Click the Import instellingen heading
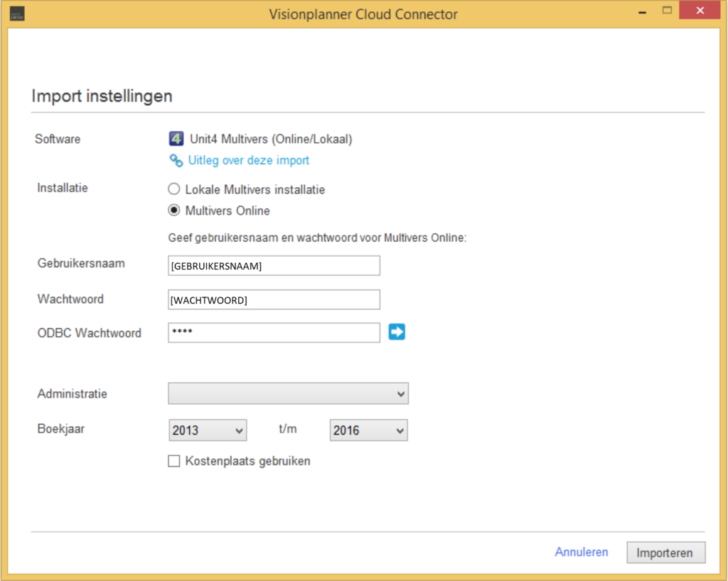The width and height of the screenshot is (728, 581). 102,96
